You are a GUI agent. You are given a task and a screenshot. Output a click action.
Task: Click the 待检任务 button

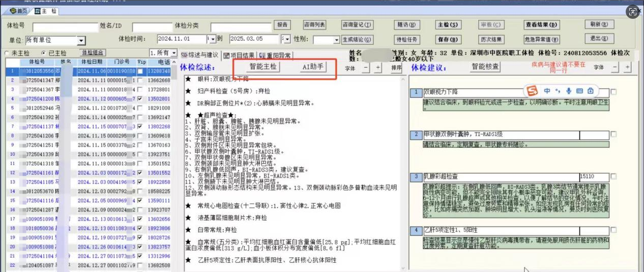coord(407,39)
